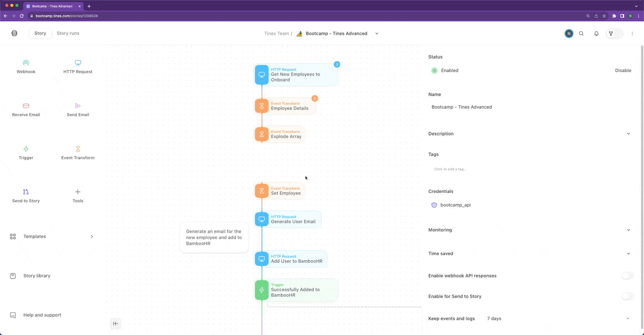Image resolution: width=644 pixels, height=335 pixels.
Task: Select the Send Email action icon
Action: [x=78, y=106]
